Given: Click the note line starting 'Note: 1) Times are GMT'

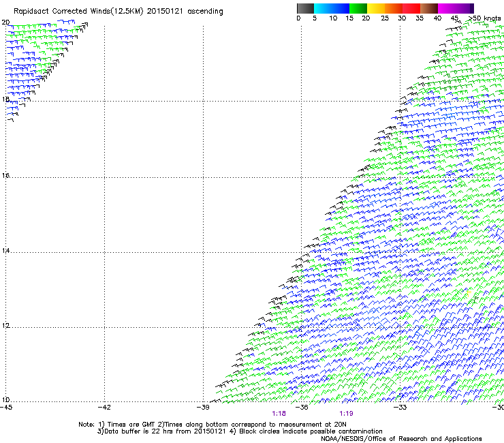Looking at the screenshot, I should (x=212, y=425).
